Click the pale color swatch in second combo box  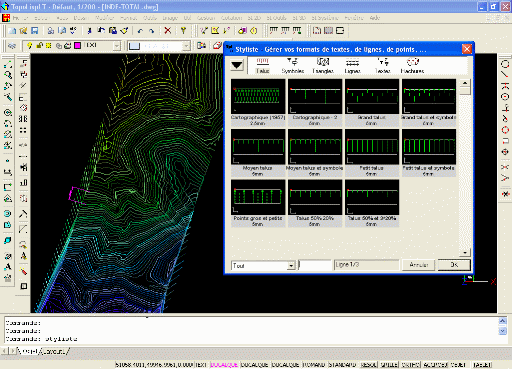pos(134,46)
